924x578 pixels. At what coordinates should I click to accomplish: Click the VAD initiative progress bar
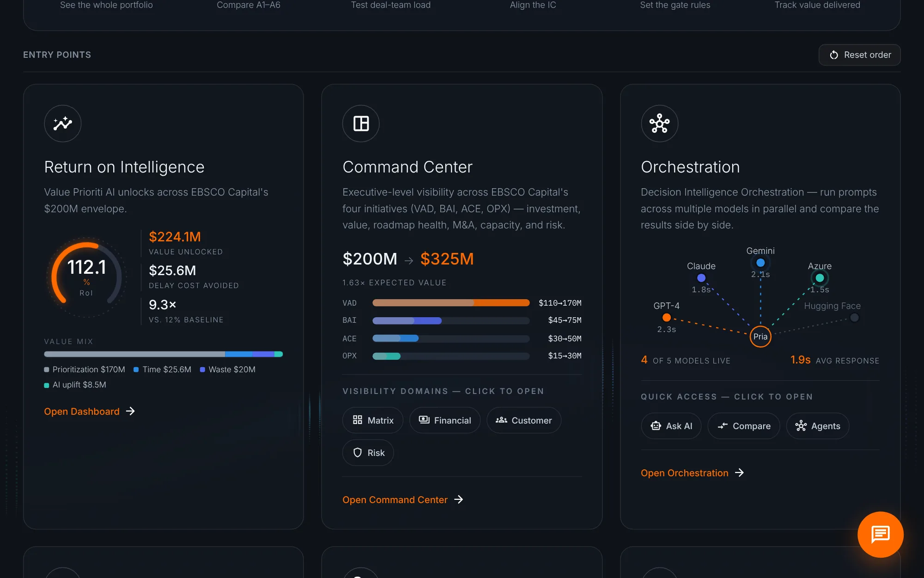[x=451, y=303]
